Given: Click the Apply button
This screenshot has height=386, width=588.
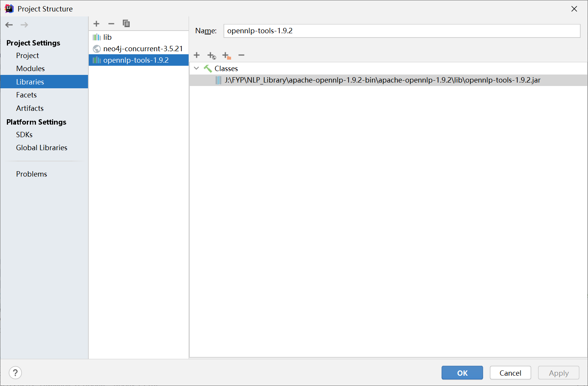Looking at the screenshot, I should coord(559,373).
